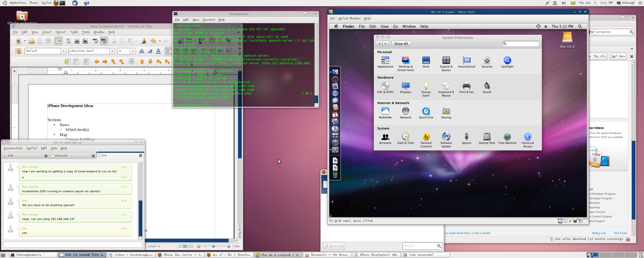Click the Spelling and Grammar check icon
Screen dimensions: 644x258
pyautogui.click(x=95, y=41)
